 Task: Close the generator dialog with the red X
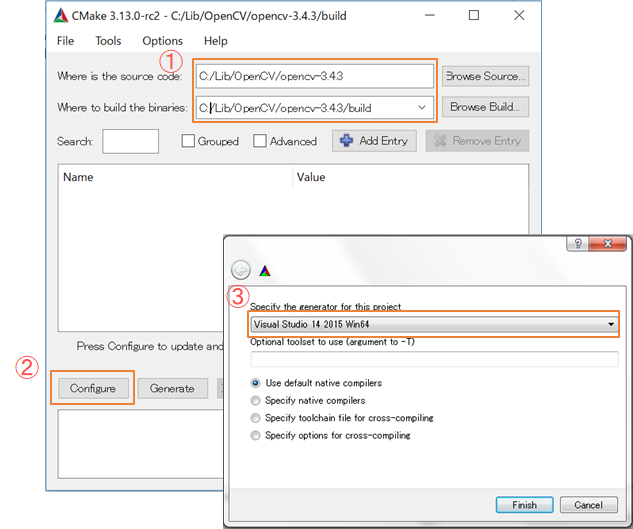point(608,244)
